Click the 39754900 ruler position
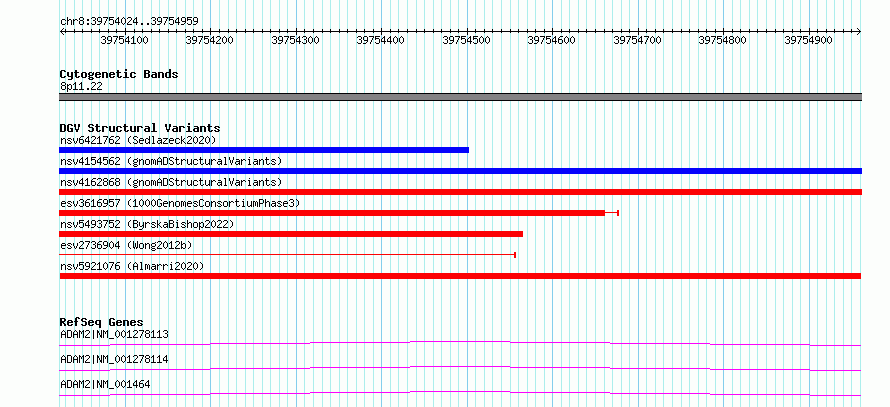This screenshot has width=890, height=407. [808, 40]
